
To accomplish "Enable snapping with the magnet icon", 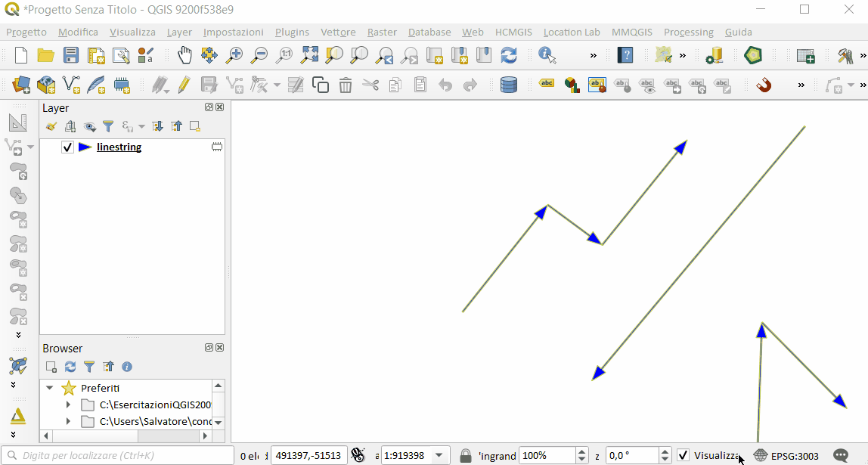I will point(764,85).
